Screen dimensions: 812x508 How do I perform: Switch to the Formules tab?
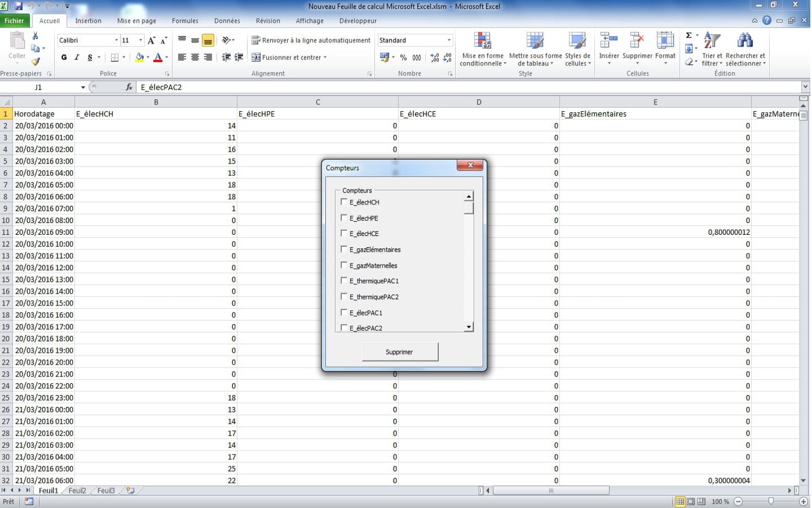click(x=185, y=20)
